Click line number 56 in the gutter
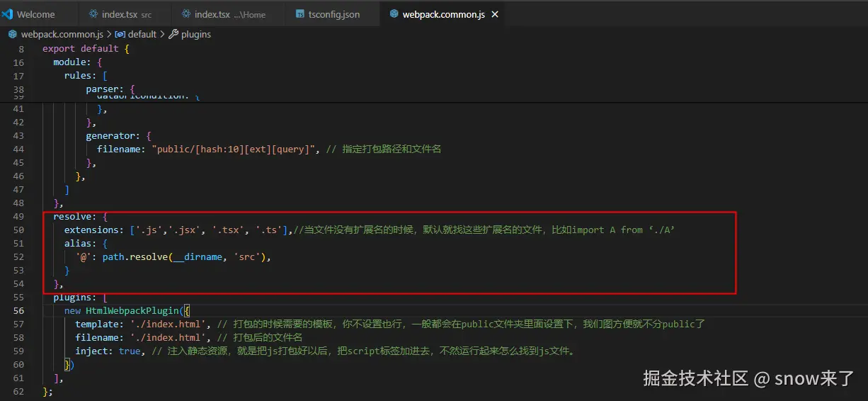The height and width of the screenshot is (401, 868). 18,310
